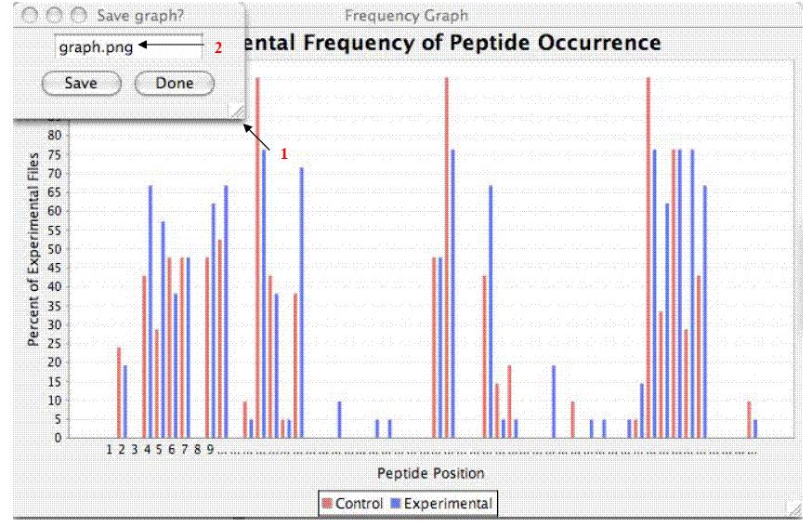812x527 pixels.
Task: Click peptide position 9 on the x-axis
Action: (211, 450)
